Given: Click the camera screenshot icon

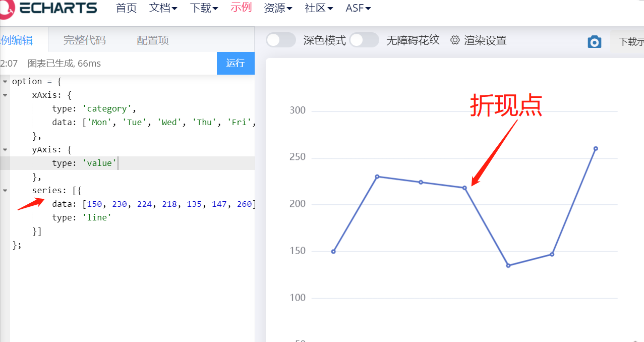Looking at the screenshot, I should click(595, 42).
